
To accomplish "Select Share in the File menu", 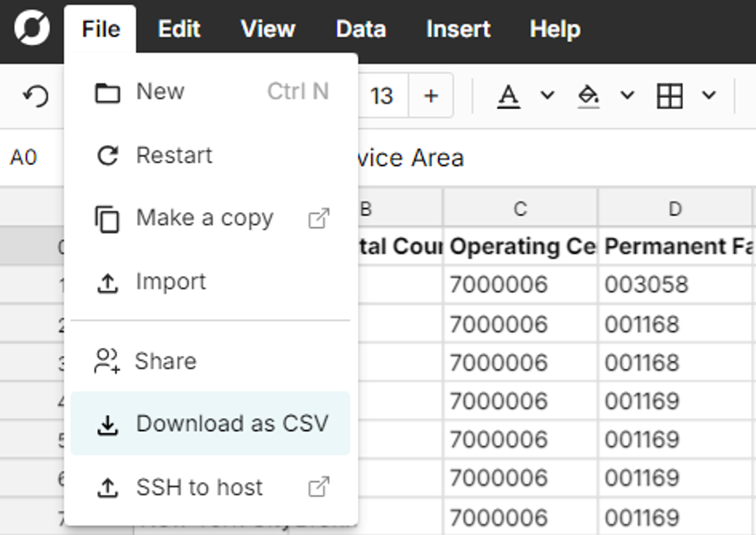I will (x=210, y=361).
